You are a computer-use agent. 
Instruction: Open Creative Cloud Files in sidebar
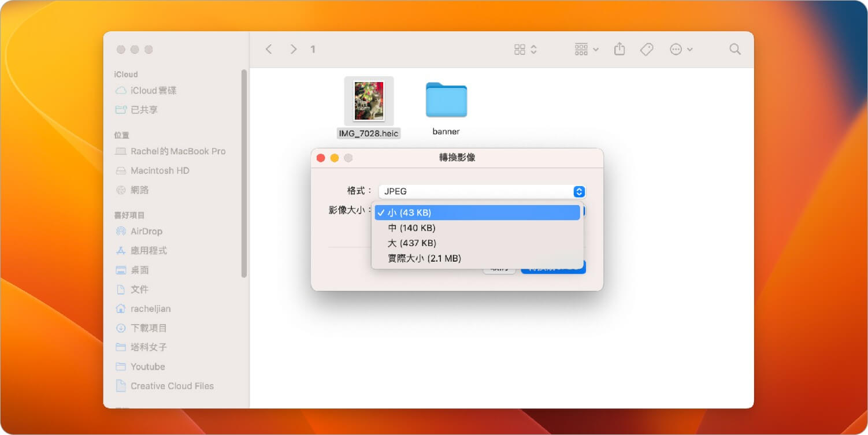click(165, 386)
